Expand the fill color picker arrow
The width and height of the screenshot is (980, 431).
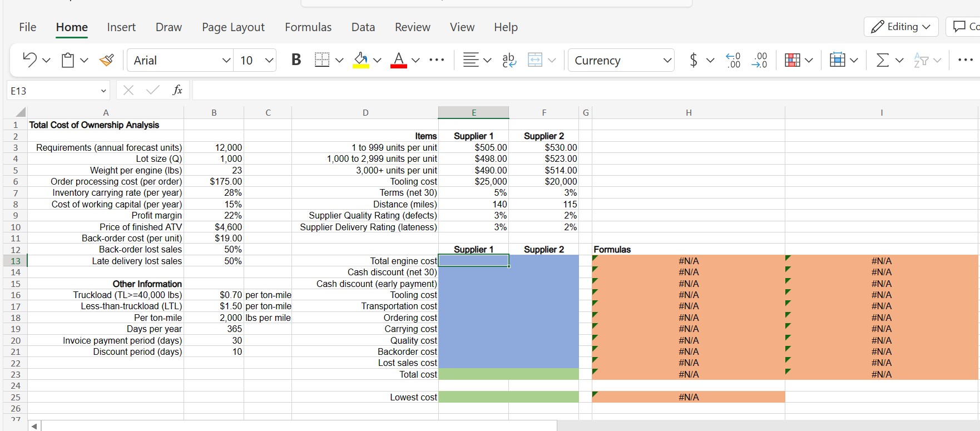(x=377, y=60)
